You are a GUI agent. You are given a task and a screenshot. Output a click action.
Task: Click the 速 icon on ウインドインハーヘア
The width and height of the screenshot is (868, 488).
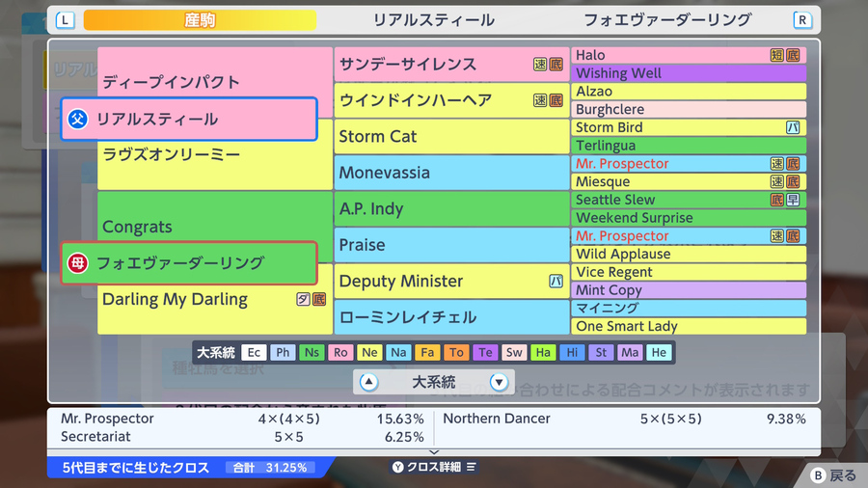tap(540, 100)
